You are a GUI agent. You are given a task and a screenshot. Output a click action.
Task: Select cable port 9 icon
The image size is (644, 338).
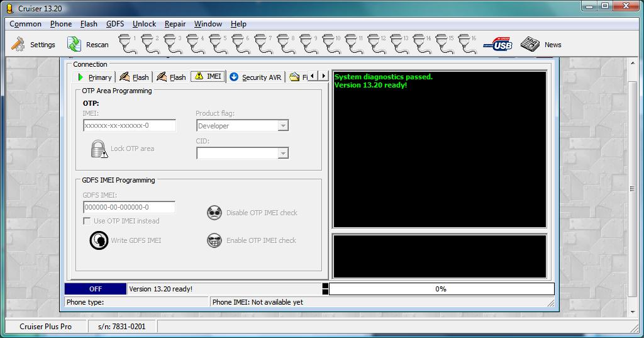[308, 44]
